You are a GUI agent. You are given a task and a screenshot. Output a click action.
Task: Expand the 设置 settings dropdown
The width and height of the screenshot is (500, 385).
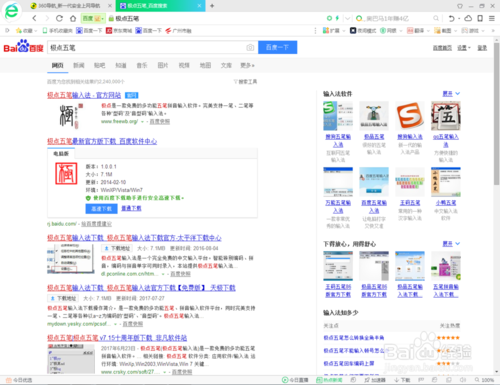coord(464,48)
